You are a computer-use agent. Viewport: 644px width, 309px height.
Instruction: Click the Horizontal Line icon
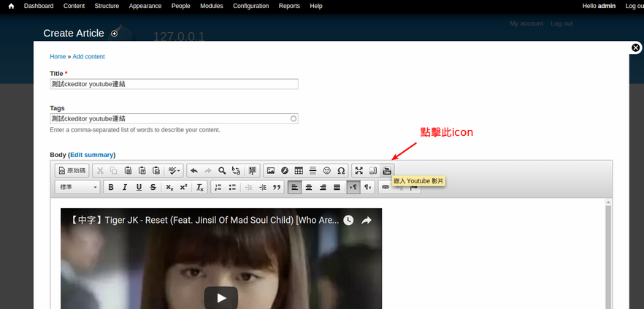click(313, 170)
